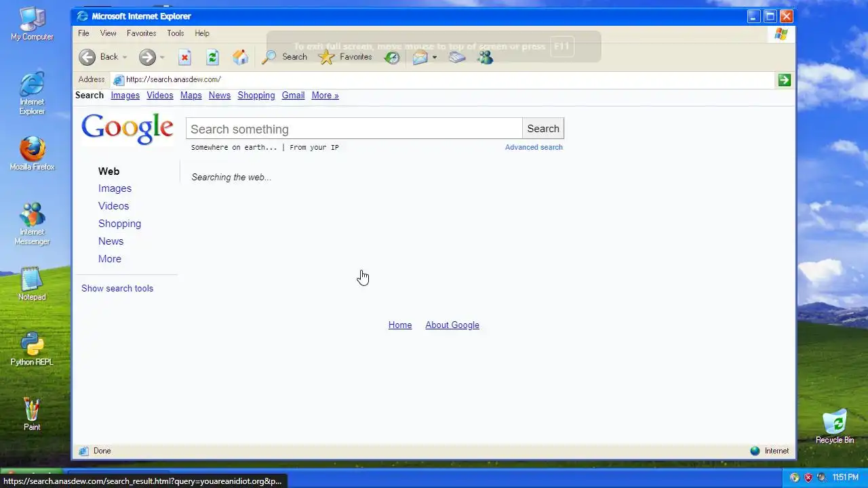Expand the Mail dropdown arrow
Image resolution: width=868 pixels, height=488 pixels.
point(435,58)
